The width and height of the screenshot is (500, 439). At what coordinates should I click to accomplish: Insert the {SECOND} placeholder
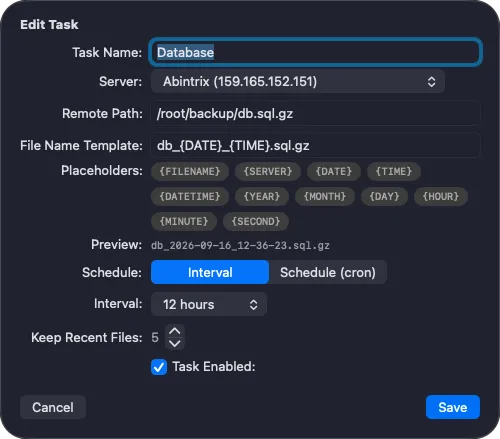tap(256, 222)
